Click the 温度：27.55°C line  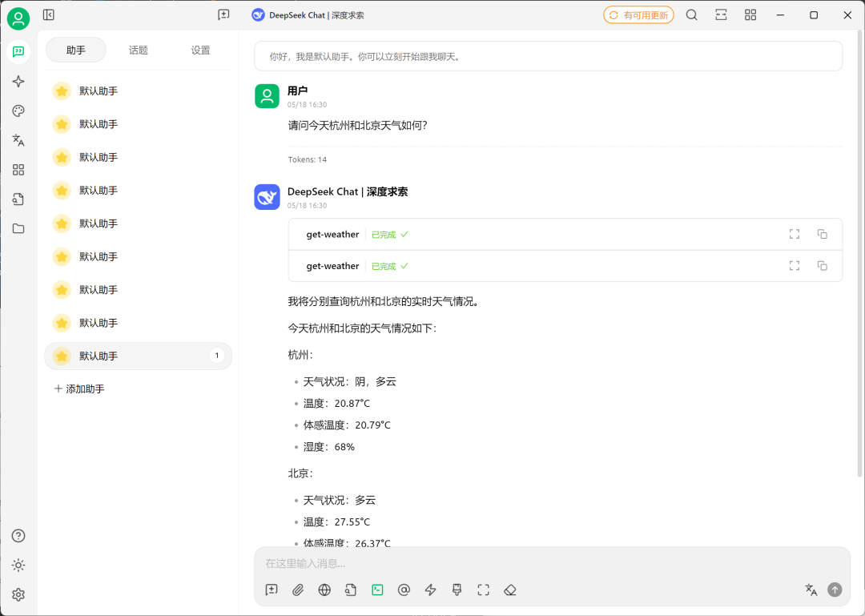tap(336, 522)
